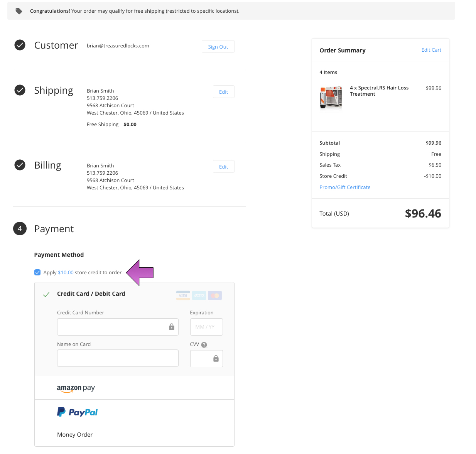This screenshot has width=476, height=454.
Task: Open the Promo/Gift Certificate entry link
Action: click(x=345, y=187)
